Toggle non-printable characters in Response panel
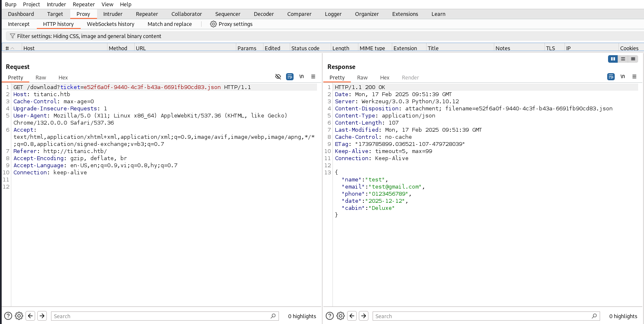This screenshot has width=644, height=324. click(x=623, y=77)
